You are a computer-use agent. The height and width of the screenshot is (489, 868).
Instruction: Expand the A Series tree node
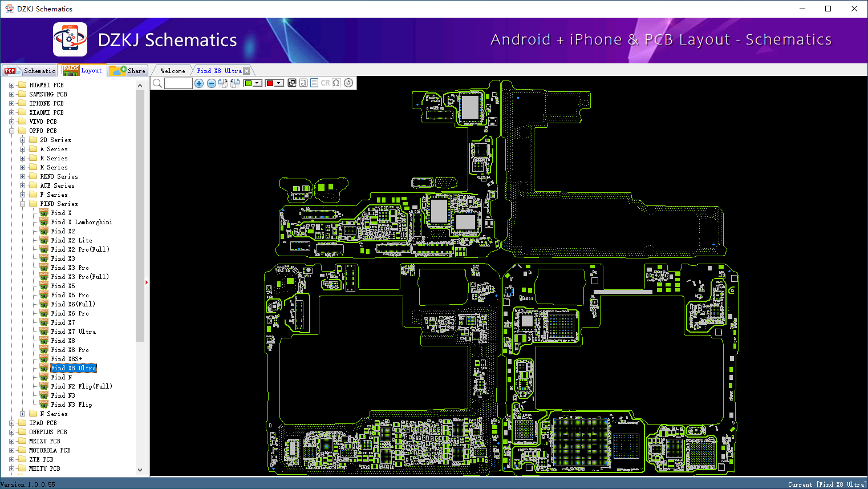click(22, 149)
